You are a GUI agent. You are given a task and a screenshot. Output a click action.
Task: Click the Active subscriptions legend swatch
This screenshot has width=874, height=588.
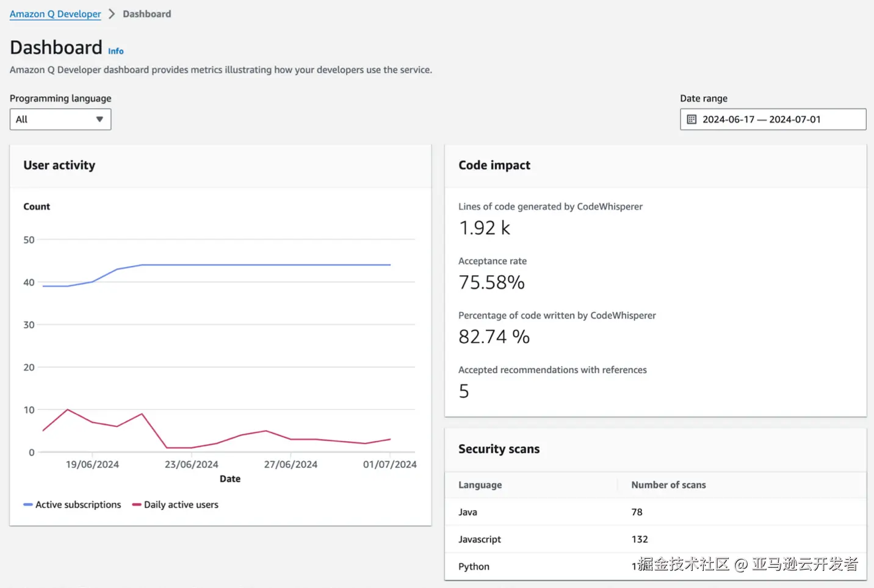click(x=27, y=504)
